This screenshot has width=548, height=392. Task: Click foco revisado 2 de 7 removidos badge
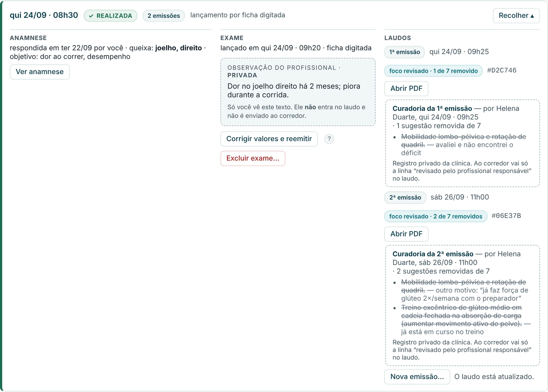click(436, 217)
